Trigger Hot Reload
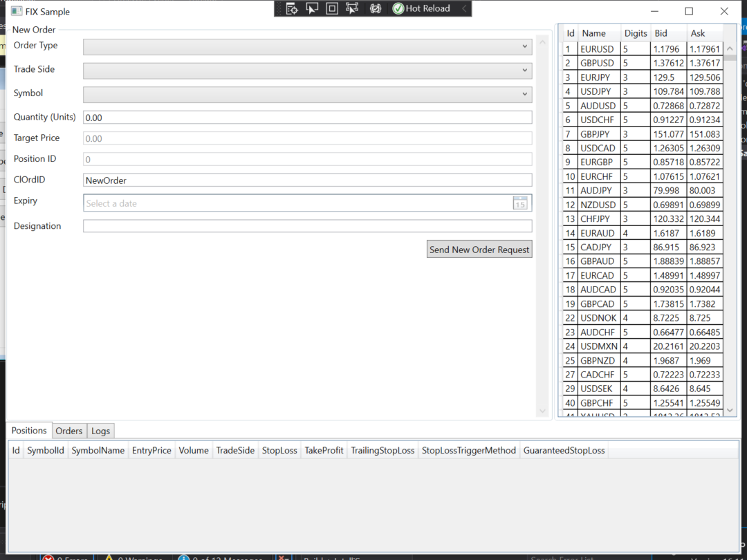 click(422, 8)
